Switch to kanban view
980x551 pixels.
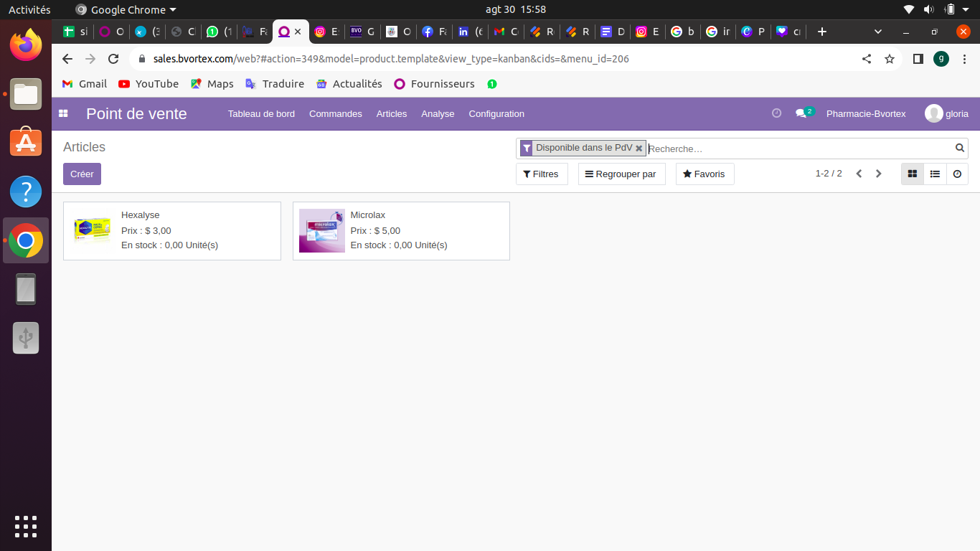[x=913, y=174]
